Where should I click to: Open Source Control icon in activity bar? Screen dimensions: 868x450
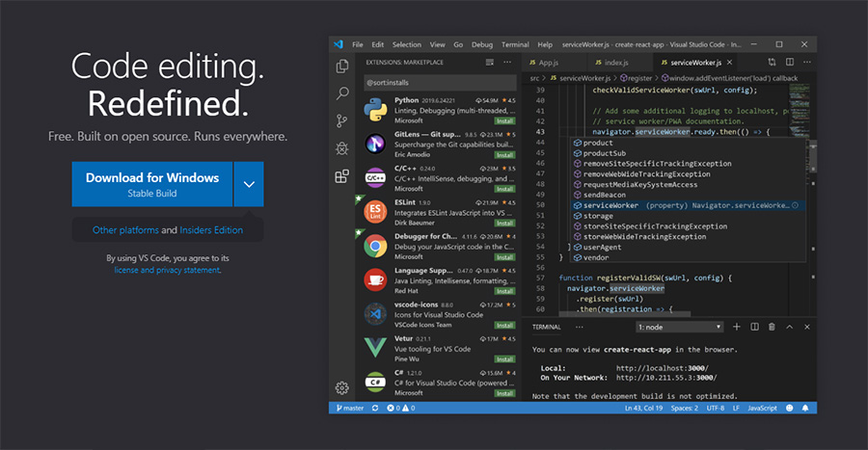point(342,120)
